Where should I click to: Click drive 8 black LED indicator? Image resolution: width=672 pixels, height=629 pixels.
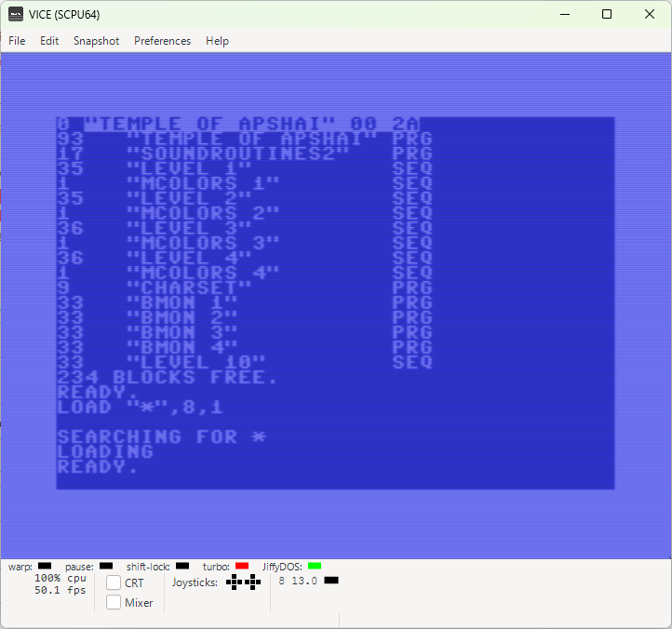[x=331, y=581]
